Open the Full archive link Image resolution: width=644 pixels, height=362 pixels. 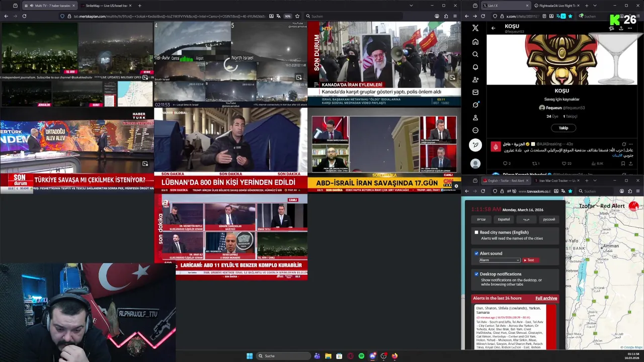[546, 298]
